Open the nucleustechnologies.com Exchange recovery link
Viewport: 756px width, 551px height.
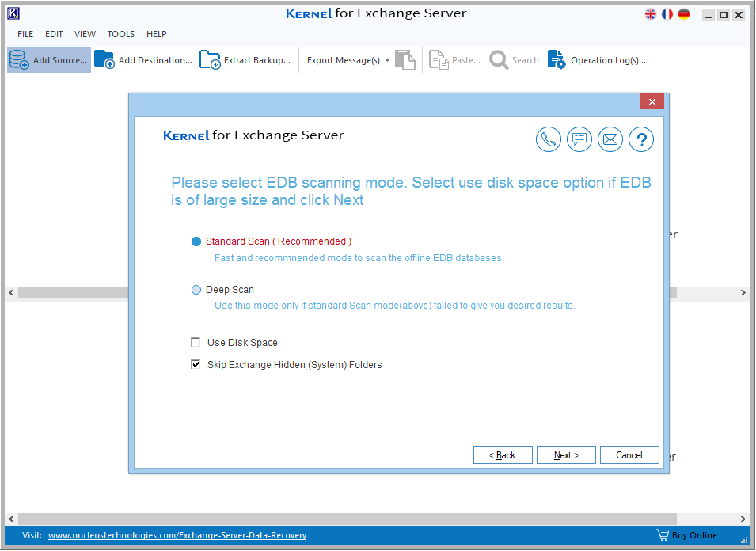click(177, 535)
